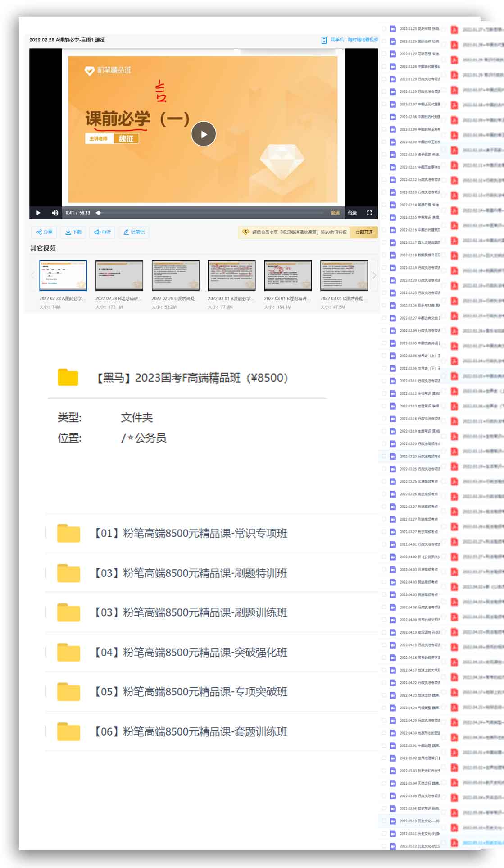Tick the checkbox for file 2022.02.10
504x868 pixels.
coord(384,155)
